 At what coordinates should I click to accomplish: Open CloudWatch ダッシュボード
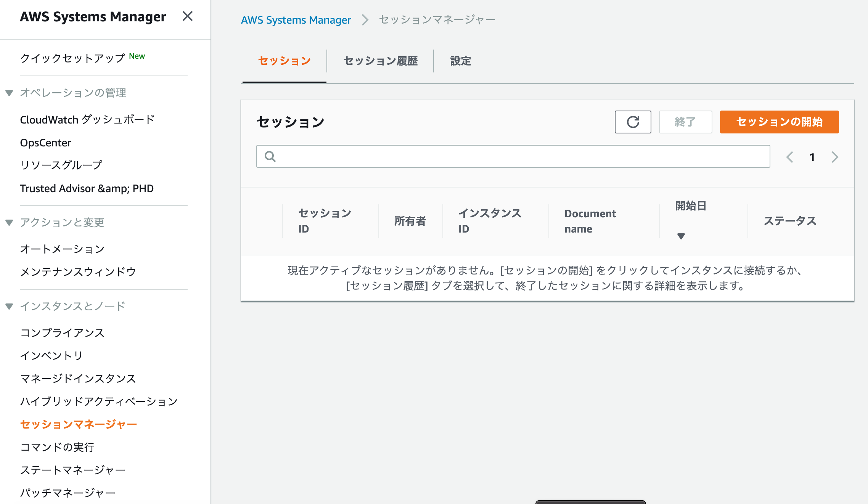point(87,119)
